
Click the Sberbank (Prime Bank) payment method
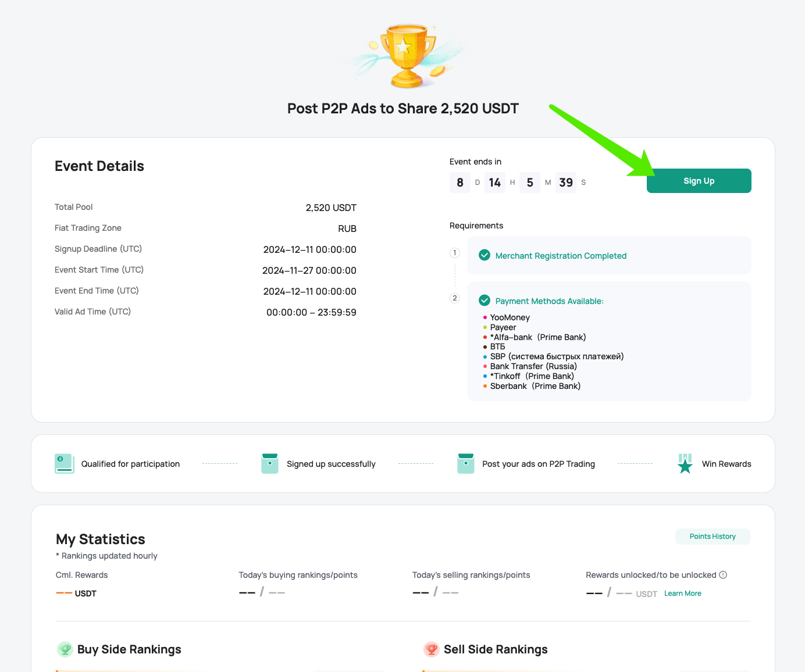pyautogui.click(x=535, y=386)
